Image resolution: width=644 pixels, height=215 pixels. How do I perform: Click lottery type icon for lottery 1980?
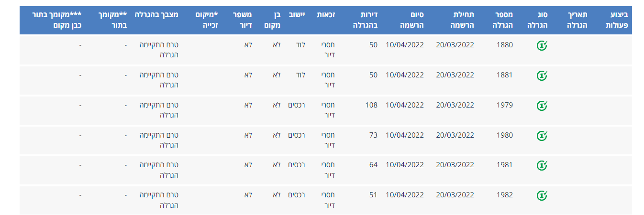(x=542, y=136)
